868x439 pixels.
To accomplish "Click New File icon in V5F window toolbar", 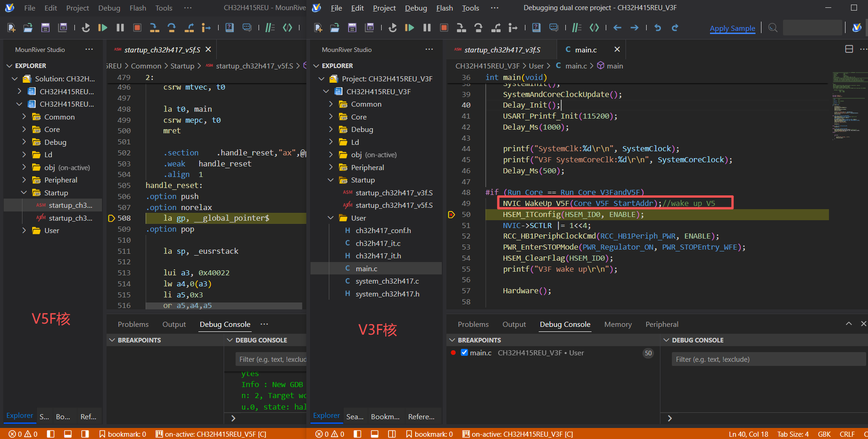I will tap(11, 28).
